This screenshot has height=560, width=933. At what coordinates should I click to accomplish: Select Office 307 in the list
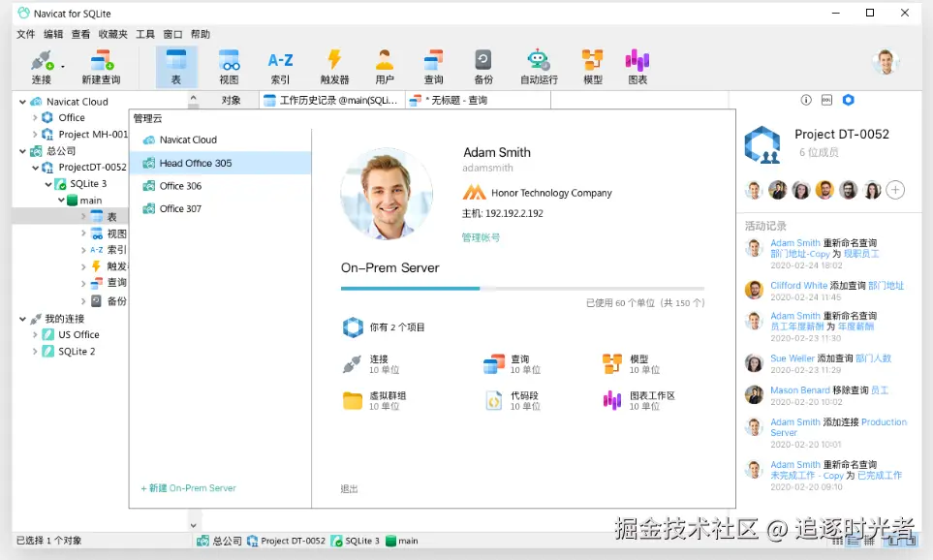220,209
